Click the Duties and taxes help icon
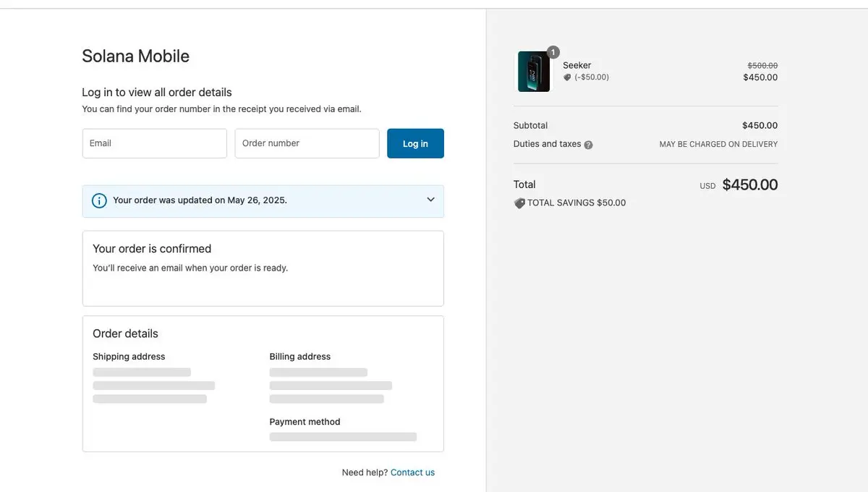This screenshot has width=868, height=492. (588, 145)
